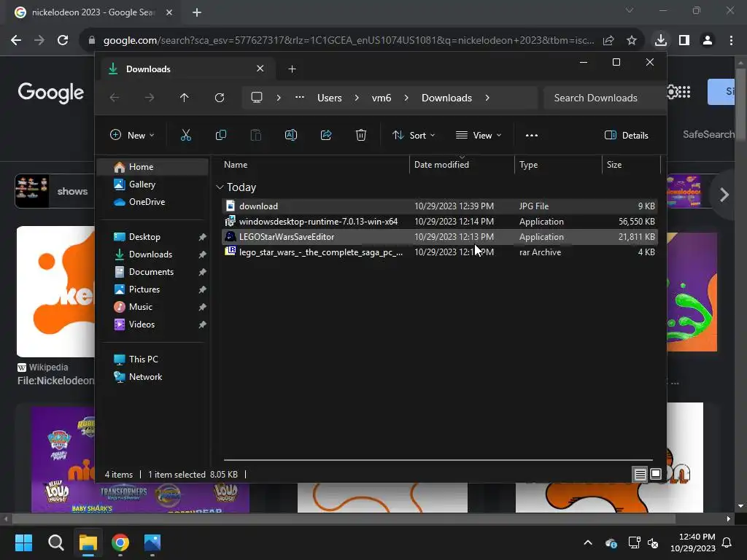This screenshot has width=747, height=560.
Task: Open Chrome side panel icon
Action: pos(684,40)
